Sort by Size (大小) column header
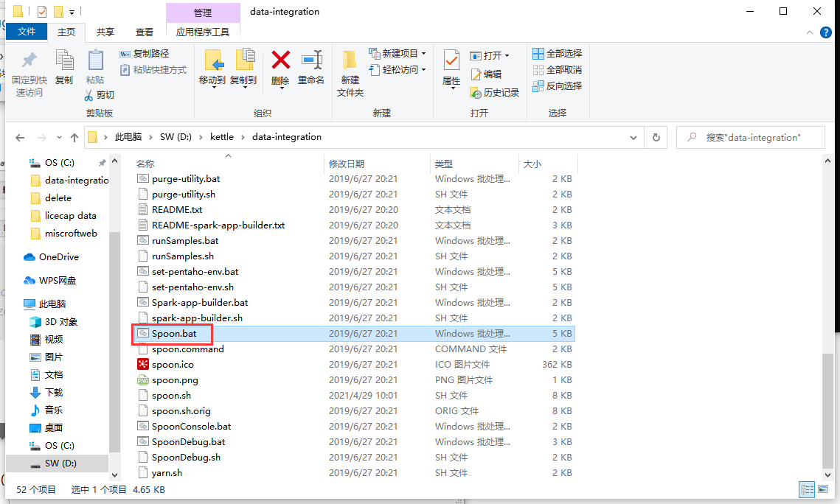Image resolution: width=840 pixels, height=504 pixels. click(x=532, y=164)
